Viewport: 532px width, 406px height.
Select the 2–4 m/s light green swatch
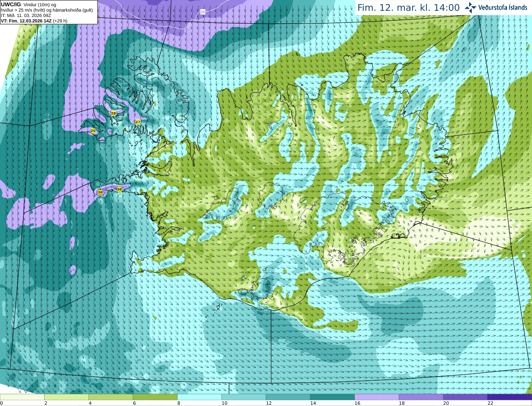[66, 397]
